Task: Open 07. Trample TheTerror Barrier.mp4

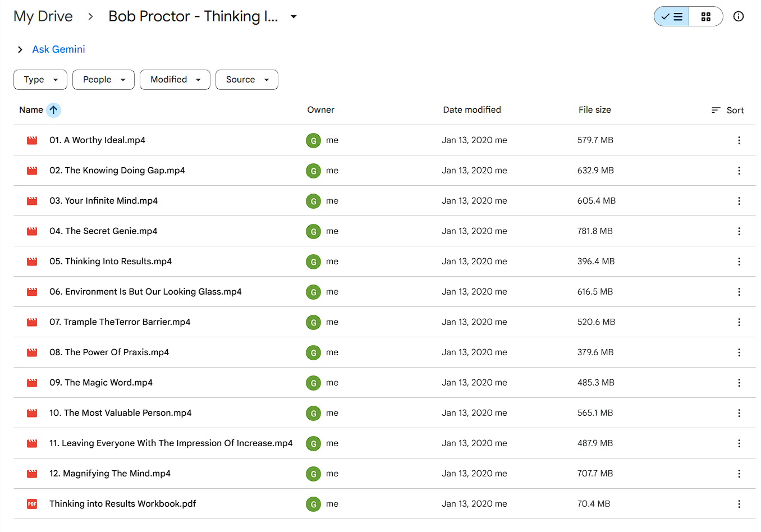Action: click(120, 322)
